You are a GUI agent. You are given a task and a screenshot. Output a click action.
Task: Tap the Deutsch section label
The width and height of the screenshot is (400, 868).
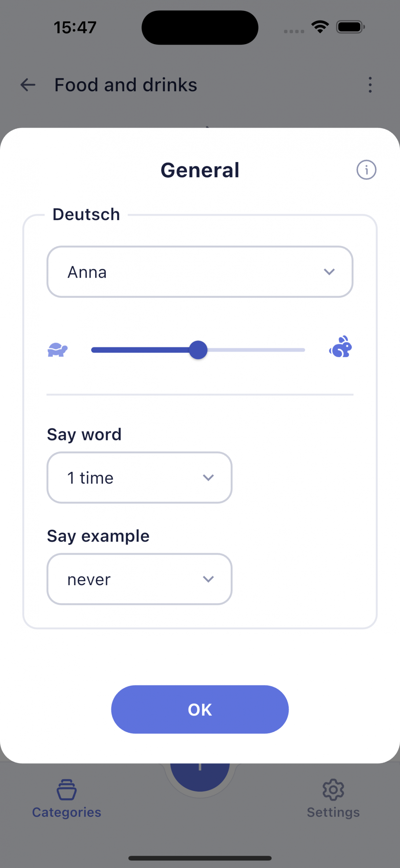coord(86,214)
